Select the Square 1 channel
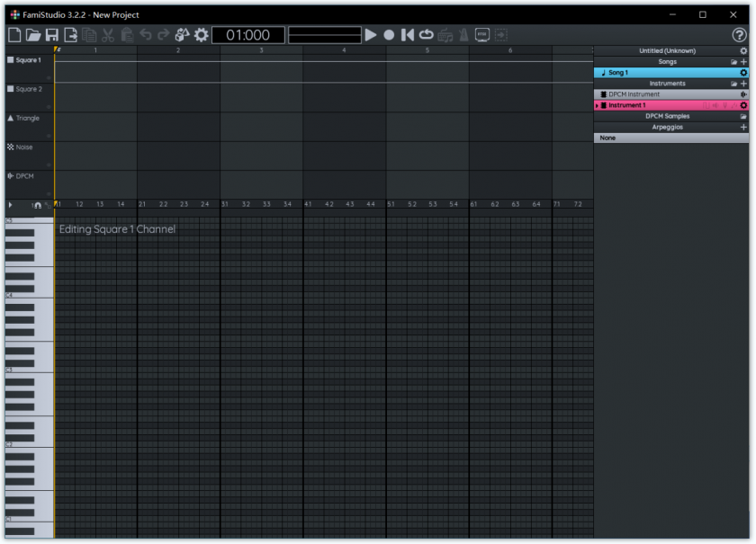The height and width of the screenshot is (544, 756). 29,60
